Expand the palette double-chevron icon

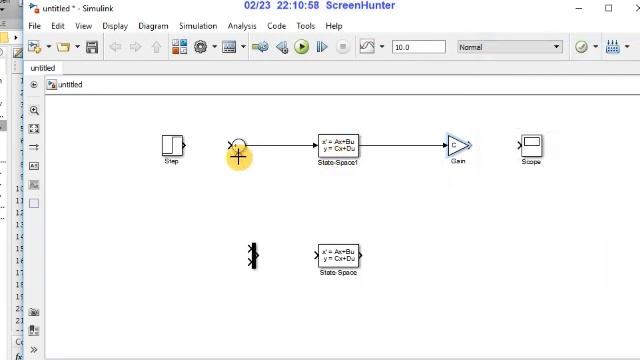[34, 349]
